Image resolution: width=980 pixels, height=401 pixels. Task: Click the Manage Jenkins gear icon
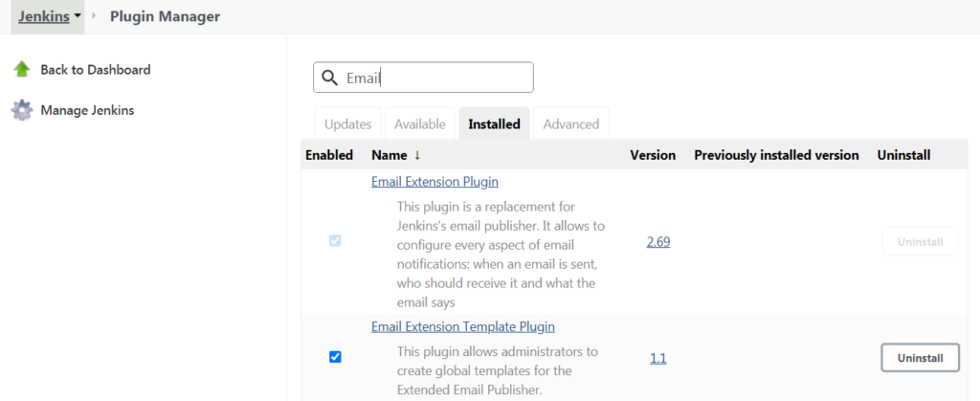(x=22, y=111)
